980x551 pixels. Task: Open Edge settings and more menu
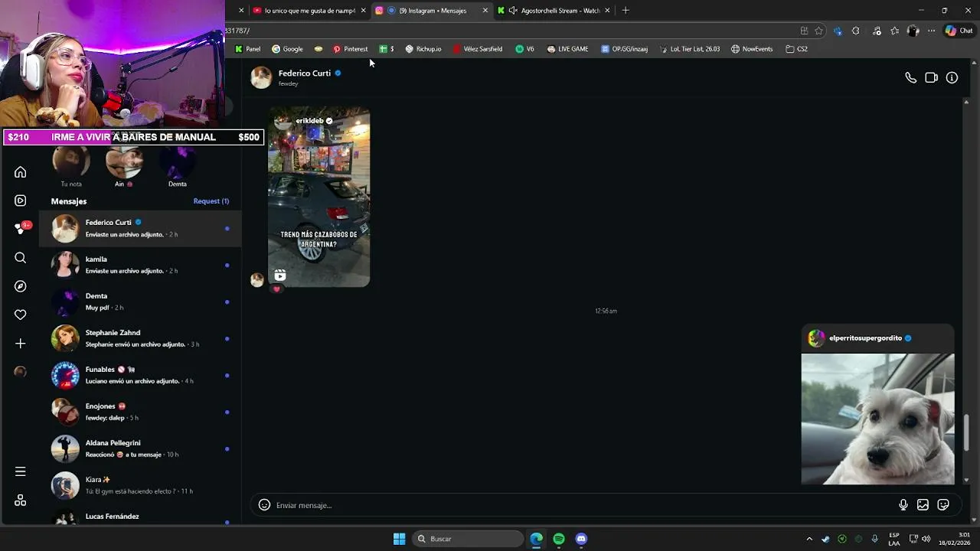coord(931,31)
